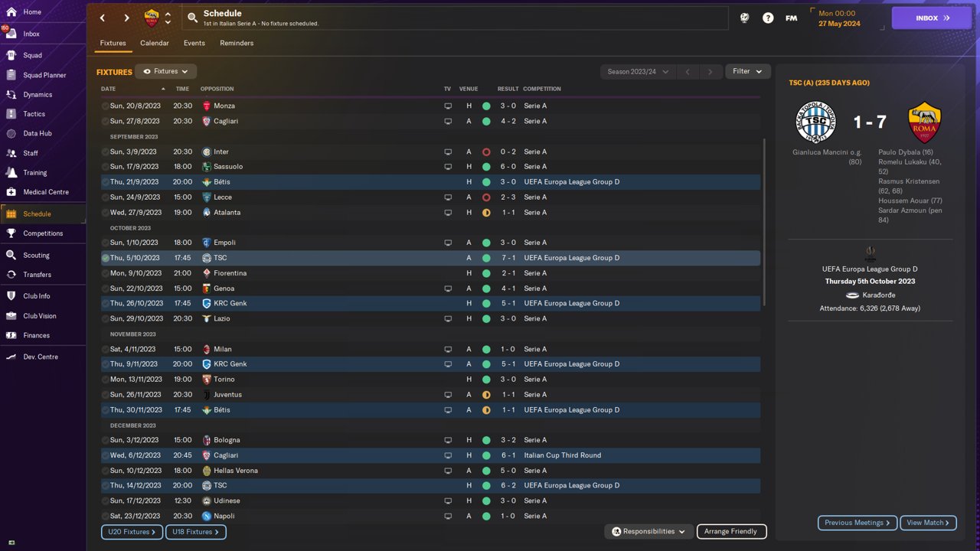Switch to the Events tab

point(194,44)
